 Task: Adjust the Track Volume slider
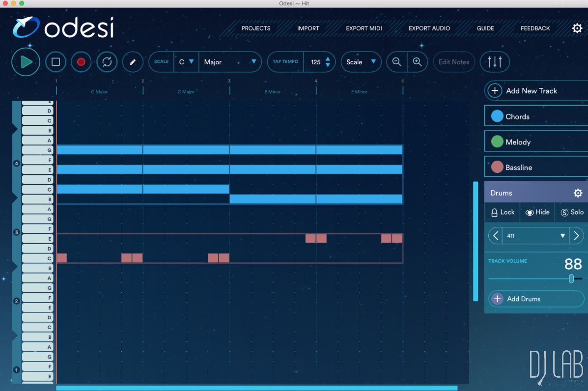571,279
